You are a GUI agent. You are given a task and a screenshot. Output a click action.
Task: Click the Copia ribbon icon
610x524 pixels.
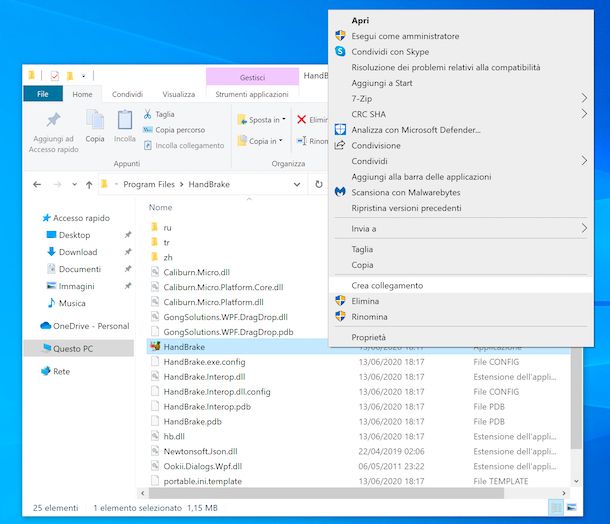pos(95,119)
